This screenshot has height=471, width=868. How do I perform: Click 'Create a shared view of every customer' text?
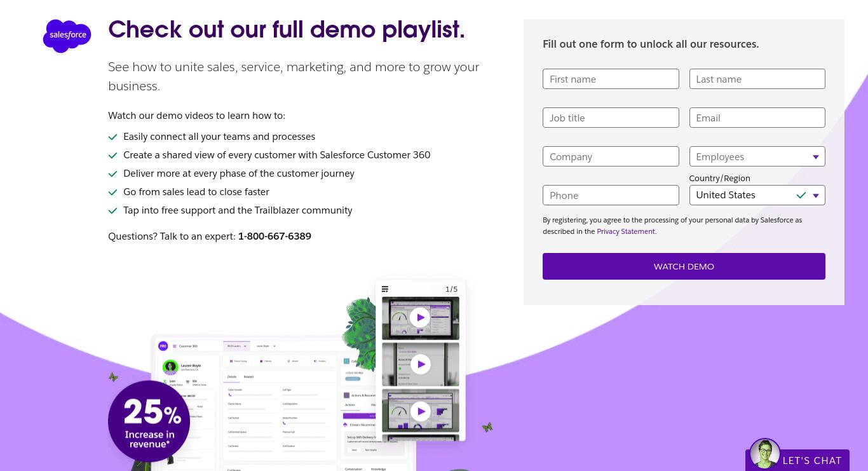(277, 155)
